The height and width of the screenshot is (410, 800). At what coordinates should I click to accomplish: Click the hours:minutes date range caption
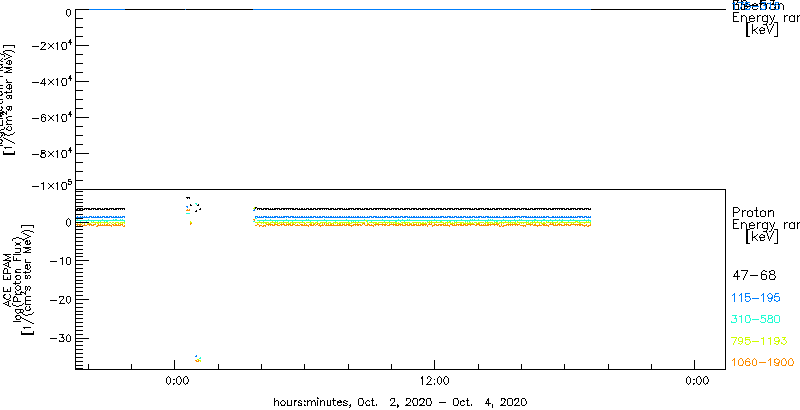(x=400, y=402)
